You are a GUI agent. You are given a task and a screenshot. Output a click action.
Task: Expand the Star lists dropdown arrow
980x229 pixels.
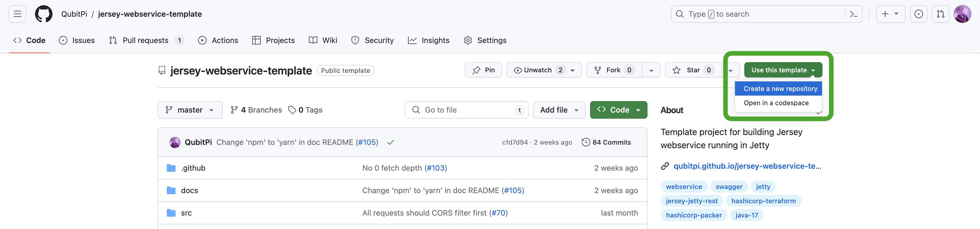click(x=730, y=70)
